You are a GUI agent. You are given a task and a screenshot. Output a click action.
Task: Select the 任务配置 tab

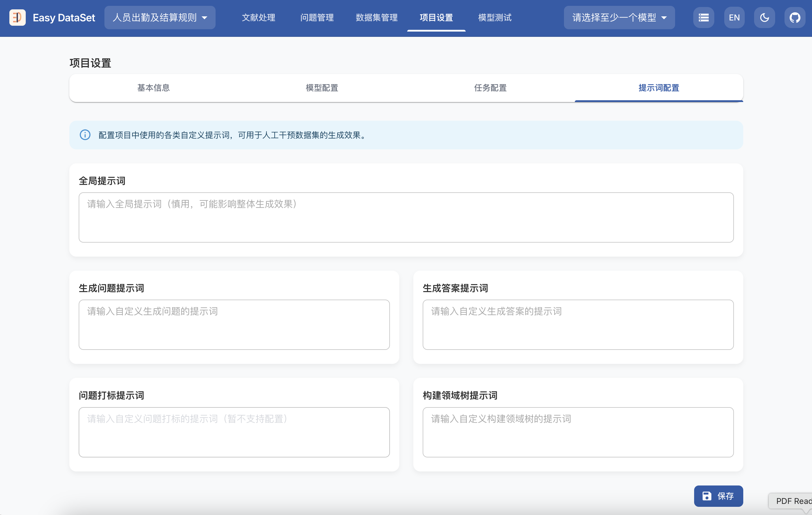coord(490,88)
